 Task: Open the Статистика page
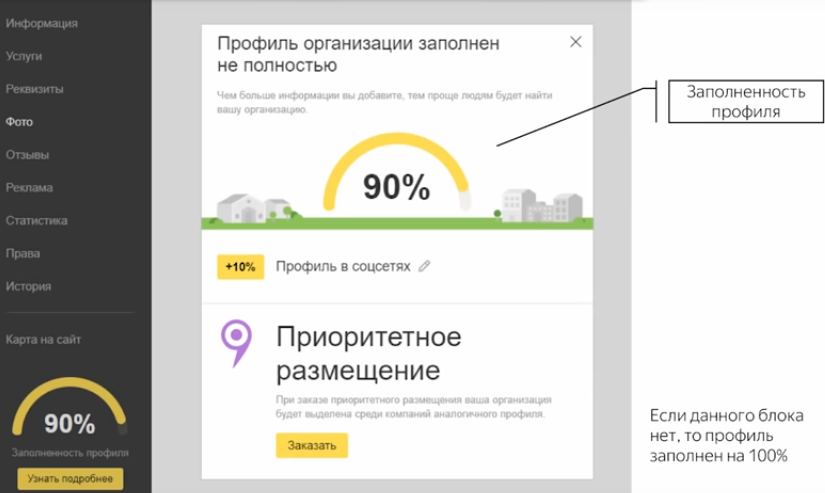36,221
